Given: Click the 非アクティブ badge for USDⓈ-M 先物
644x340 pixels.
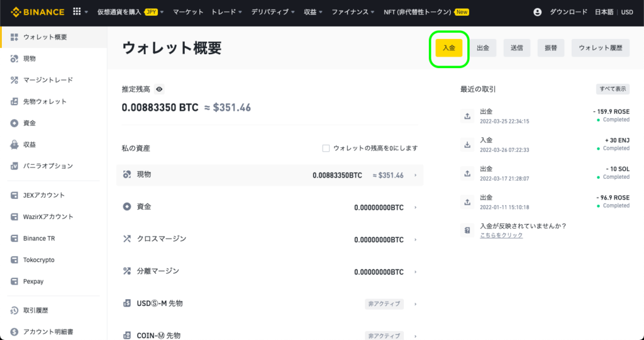Looking at the screenshot, I should (384, 304).
